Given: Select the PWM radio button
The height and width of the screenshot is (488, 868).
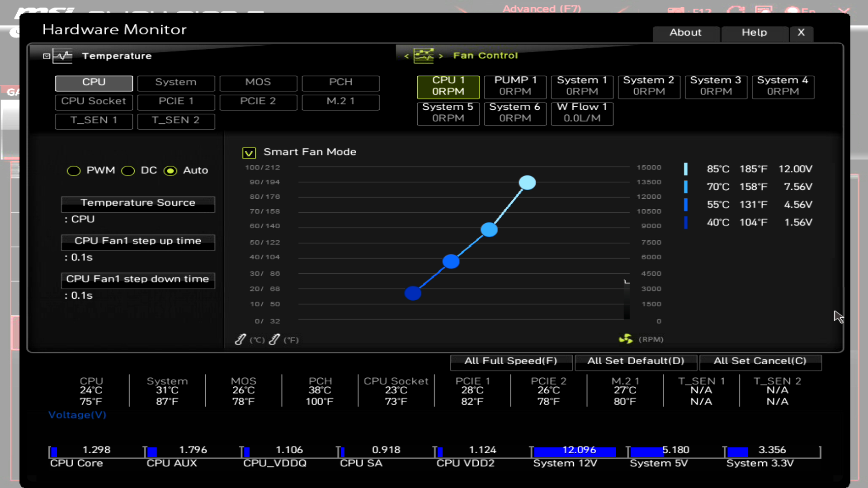Looking at the screenshot, I should point(74,171).
